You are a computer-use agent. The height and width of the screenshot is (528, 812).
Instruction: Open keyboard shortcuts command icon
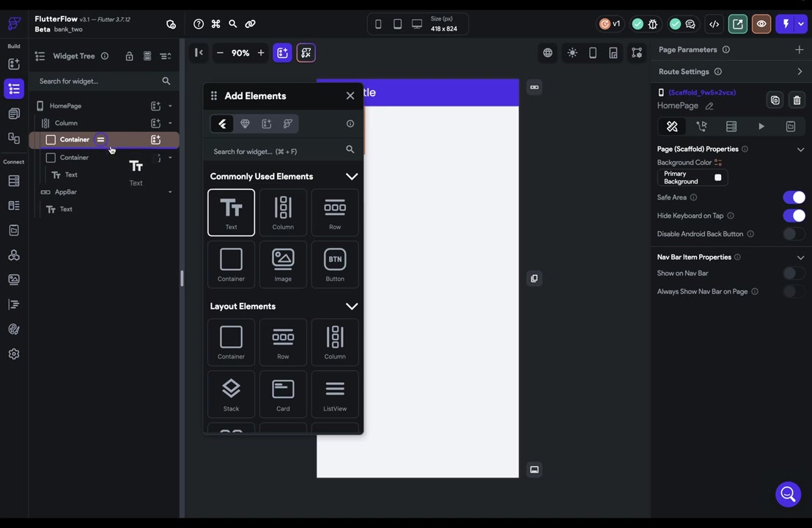(x=216, y=24)
